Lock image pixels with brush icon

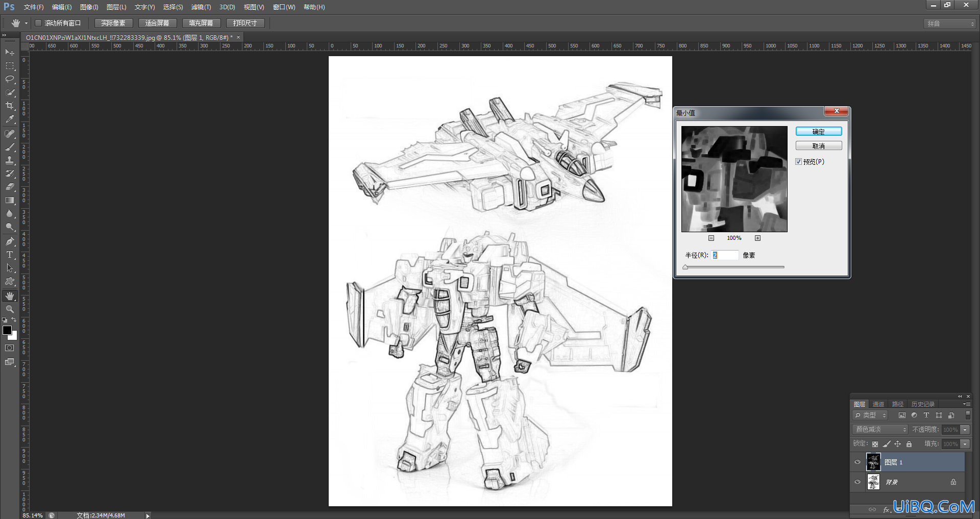[887, 444]
